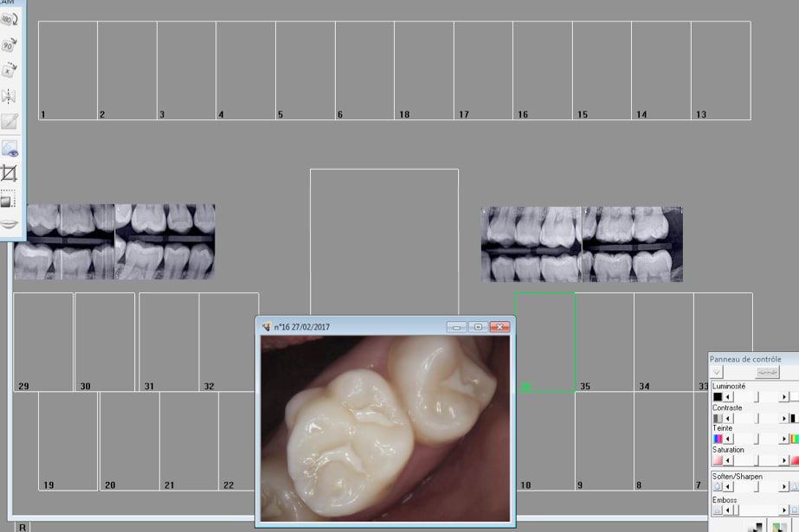Select the mirror flip image tool
The height and width of the screenshot is (532, 799).
pyautogui.click(x=10, y=96)
